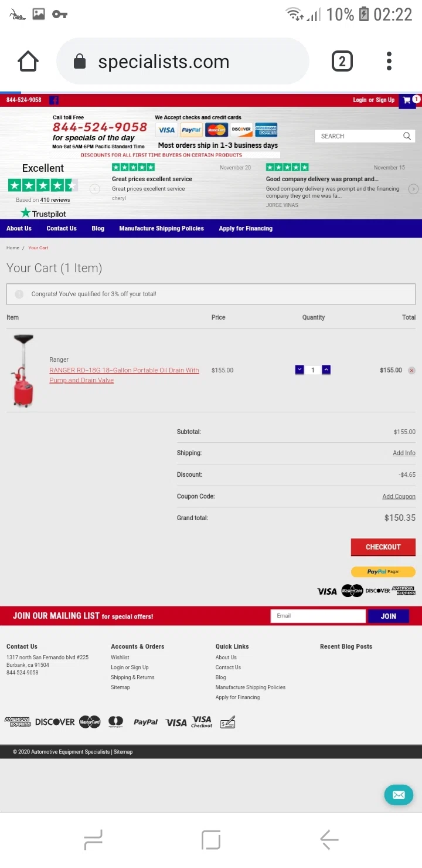Open footer Login or Sign Up link
The height and width of the screenshot is (868, 422).
click(130, 667)
